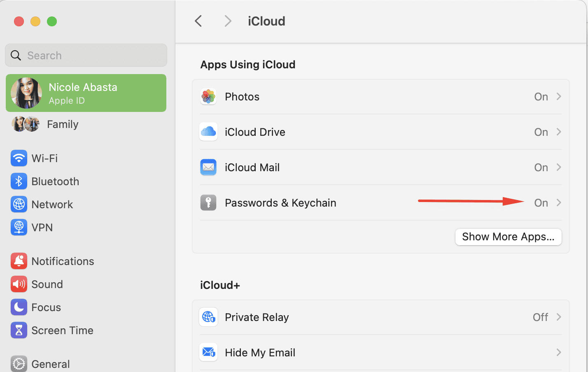
Task: Click the Passwords & Keychain key icon
Action: (x=208, y=203)
